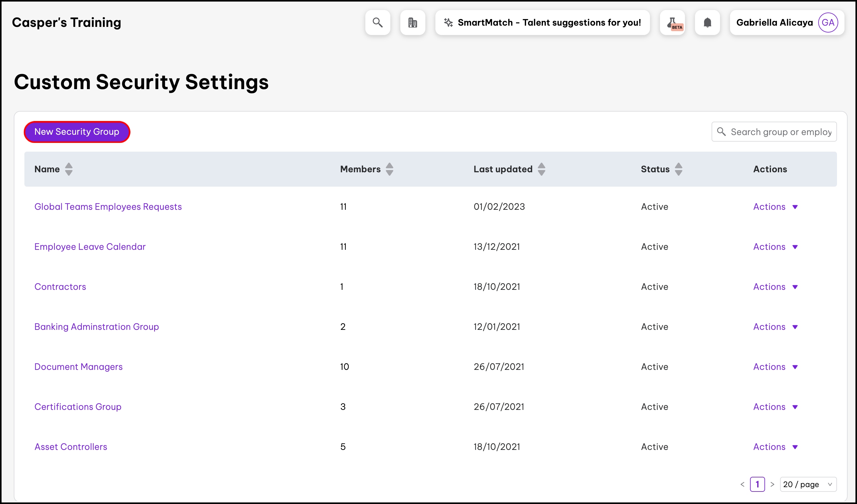Open SmartMatch talent suggestions
The image size is (857, 504).
[x=542, y=23]
